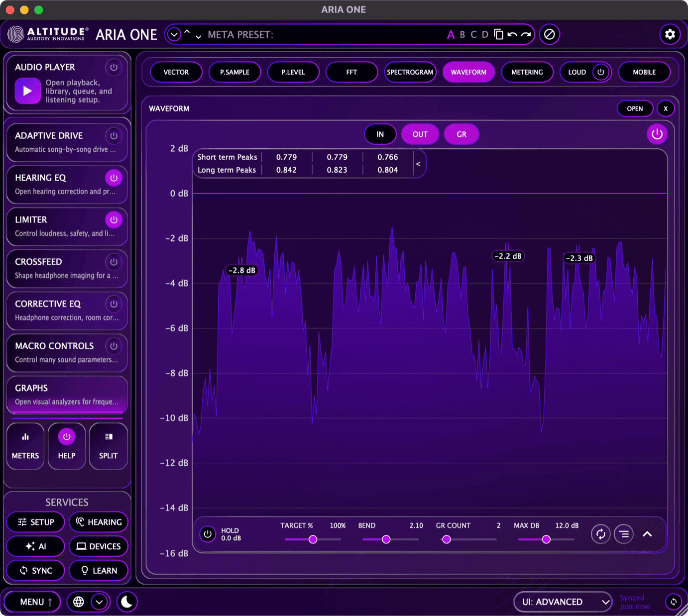This screenshot has height=616, width=688.
Task: Select preset slot D
Action: pos(485,34)
